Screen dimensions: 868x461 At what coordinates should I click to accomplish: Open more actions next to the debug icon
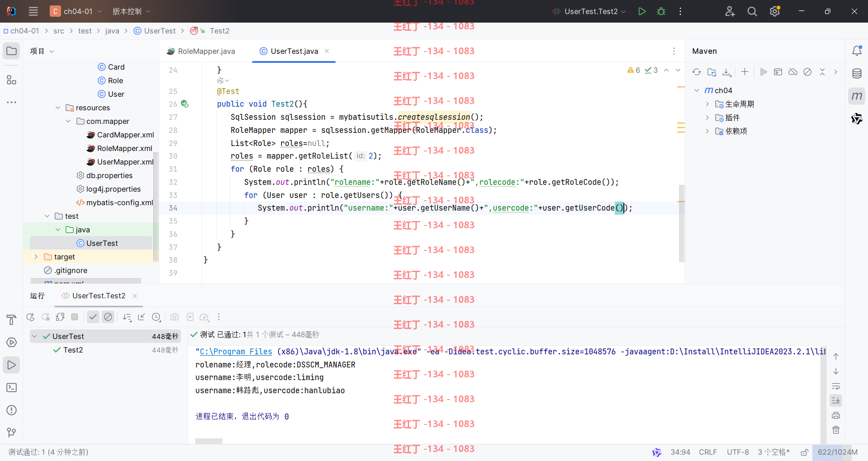pyautogui.click(x=680, y=11)
